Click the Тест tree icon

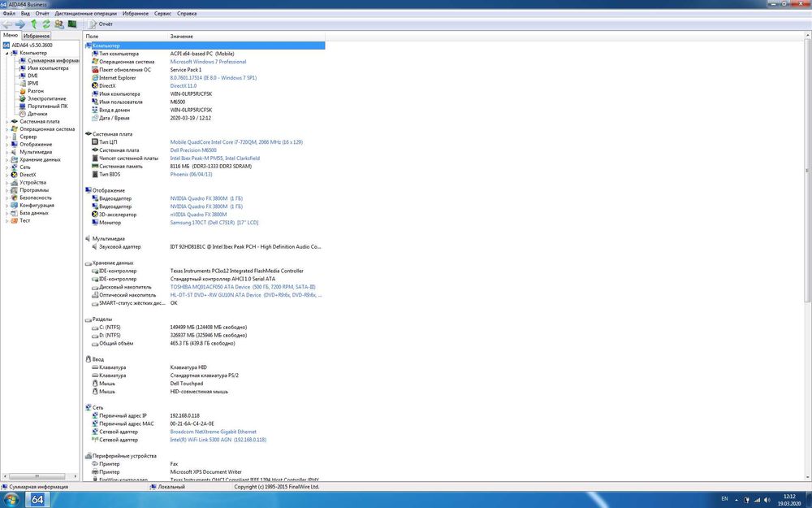click(15, 220)
